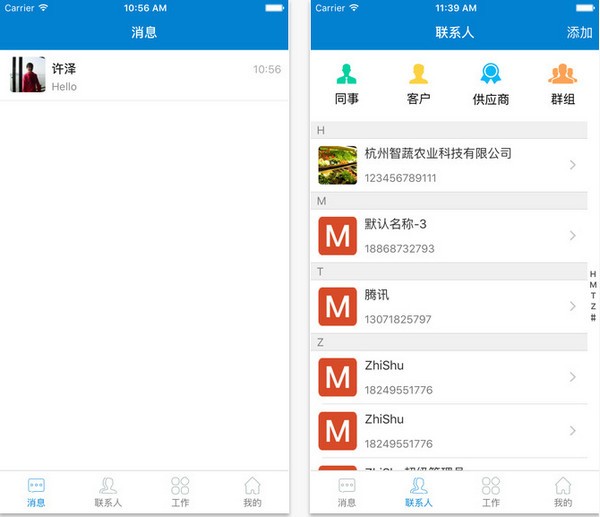Expand chevron for 腾讯 row

(572, 306)
